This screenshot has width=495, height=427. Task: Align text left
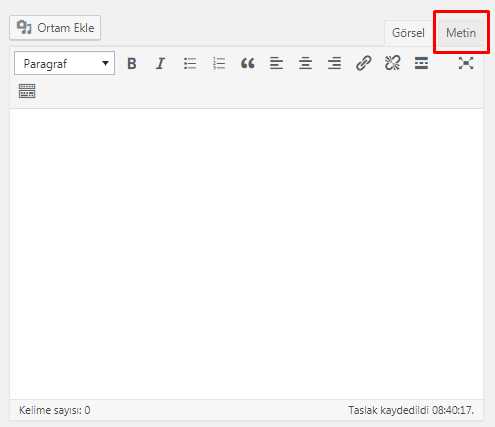click(x=276, y=63)
